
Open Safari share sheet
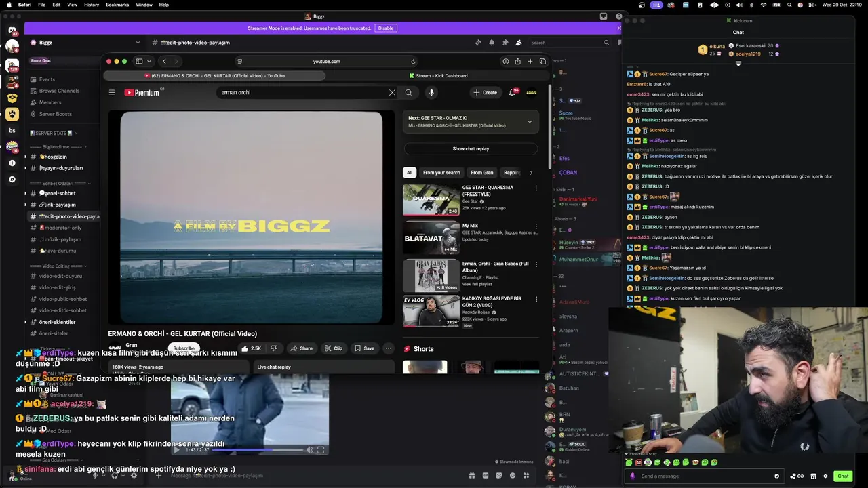[518, 61]
